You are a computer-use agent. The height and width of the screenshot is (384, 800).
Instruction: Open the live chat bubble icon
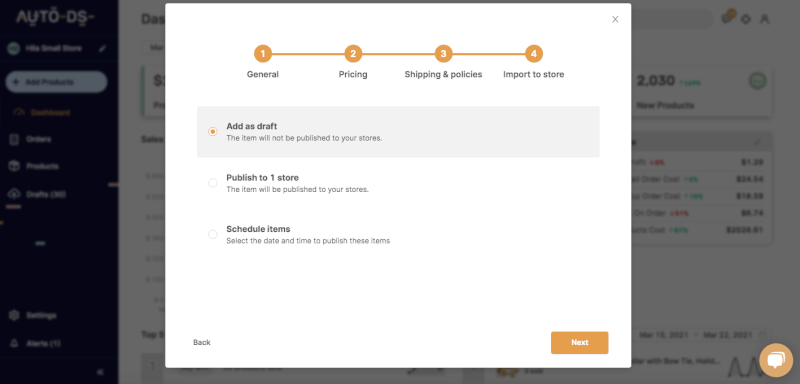coord(776,361)
